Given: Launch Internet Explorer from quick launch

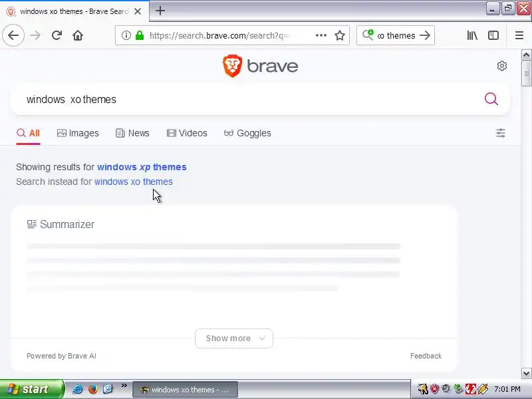Looking at the screenshot, I should [x=77, y=389].
